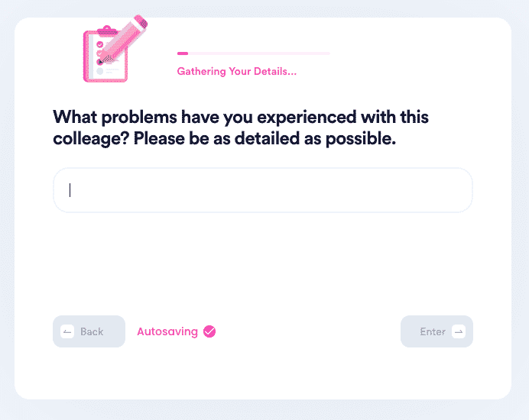The width and height of the screenshot is (529, 420).
Task: Click the unfilled part of progress bar
Action: coord(258,53)
